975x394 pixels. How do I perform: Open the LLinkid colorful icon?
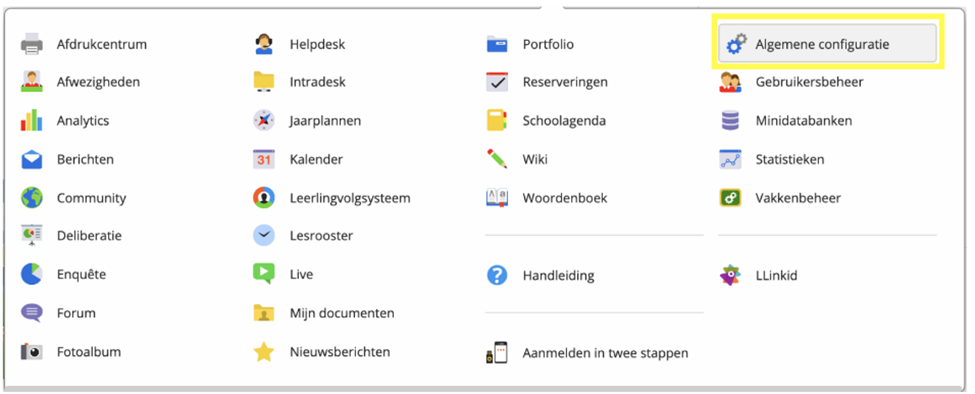click(730, 275)
